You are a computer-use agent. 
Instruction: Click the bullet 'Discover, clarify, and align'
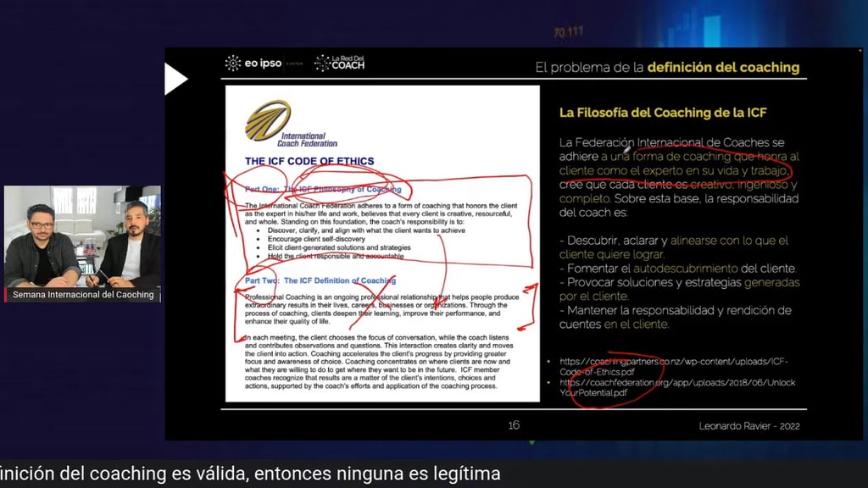pyautogui.click(x=366, y=230)
